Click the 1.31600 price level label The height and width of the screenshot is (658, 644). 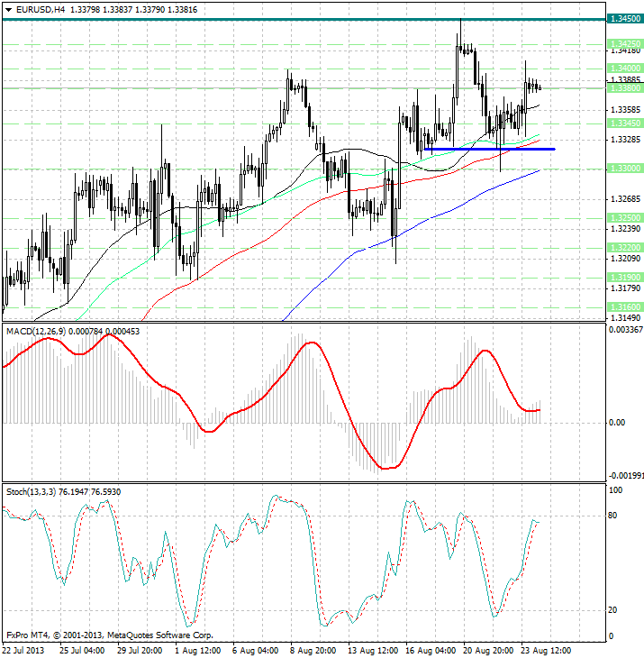(624, 307)
